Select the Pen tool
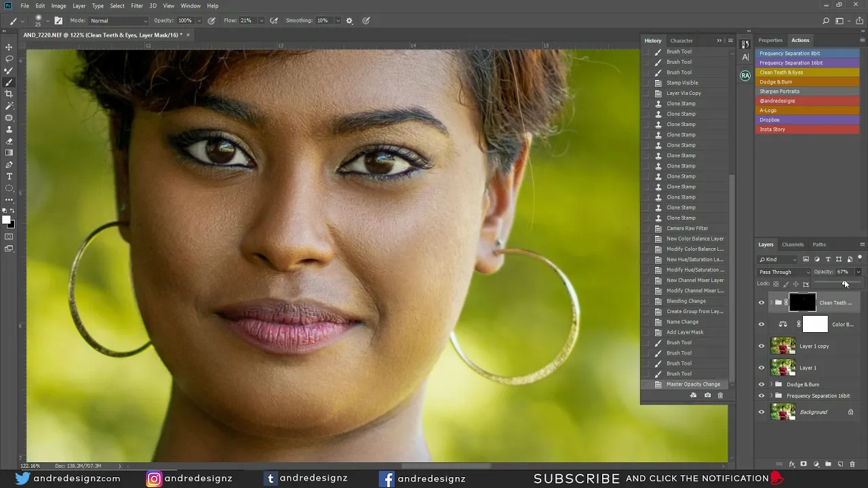 (9, 165)
